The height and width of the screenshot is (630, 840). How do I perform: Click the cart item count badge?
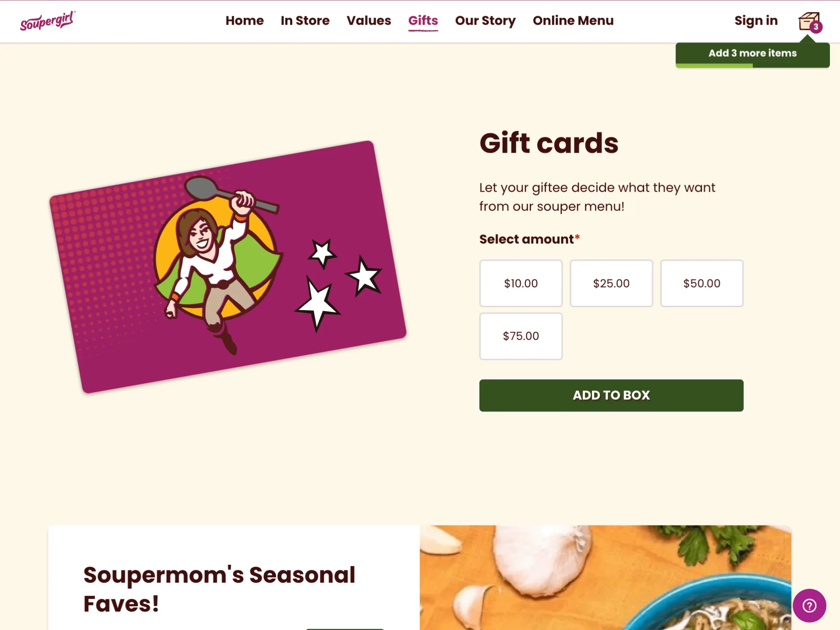[x=816, y=27]
